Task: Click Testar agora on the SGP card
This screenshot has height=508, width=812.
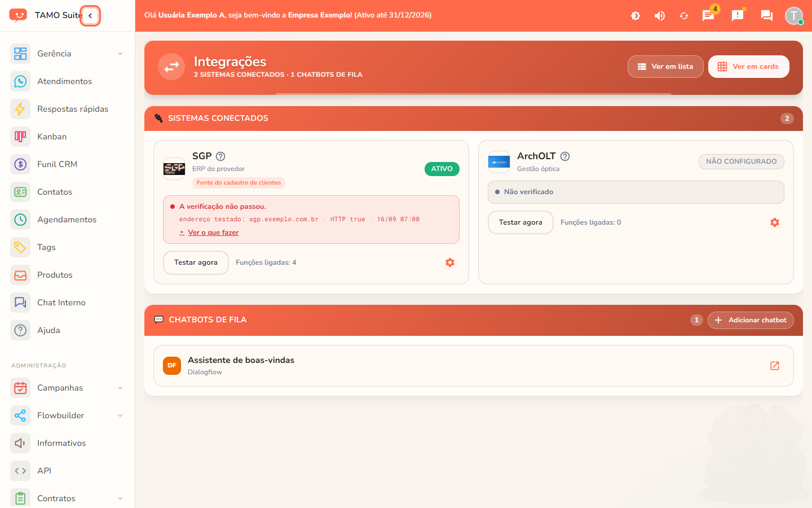Action: [196, 262]
